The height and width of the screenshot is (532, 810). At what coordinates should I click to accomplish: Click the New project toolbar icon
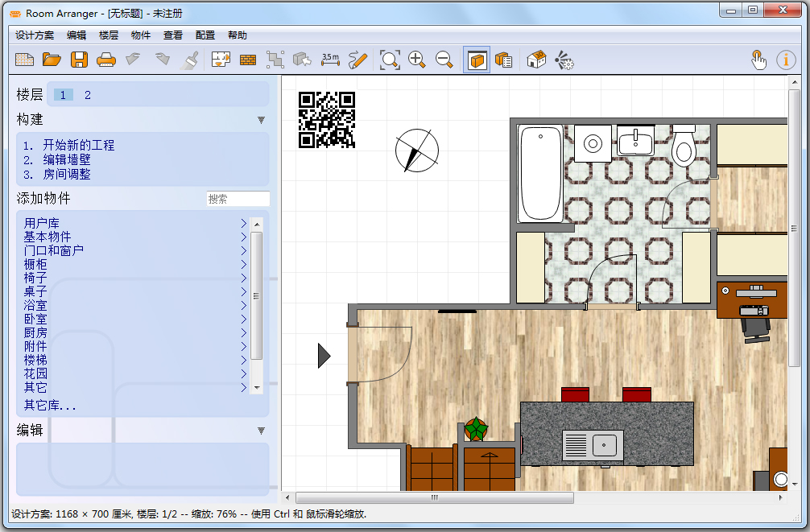24,60
